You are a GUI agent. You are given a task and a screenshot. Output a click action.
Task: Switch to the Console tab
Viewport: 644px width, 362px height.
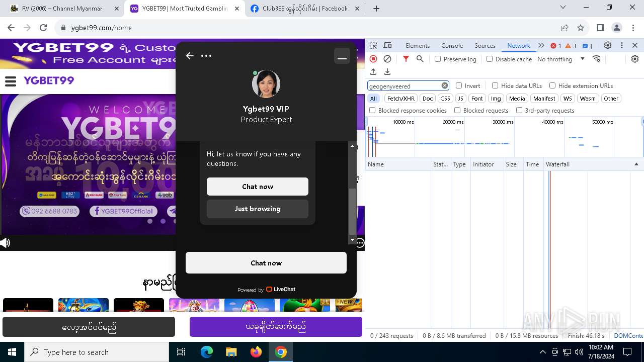pos(452,45)
